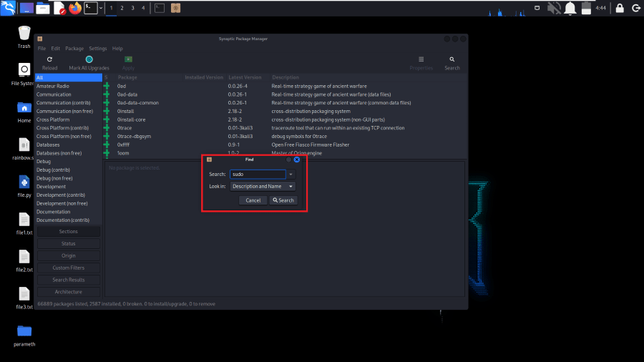Select file2.txt on the desktop

click(24, 261)
